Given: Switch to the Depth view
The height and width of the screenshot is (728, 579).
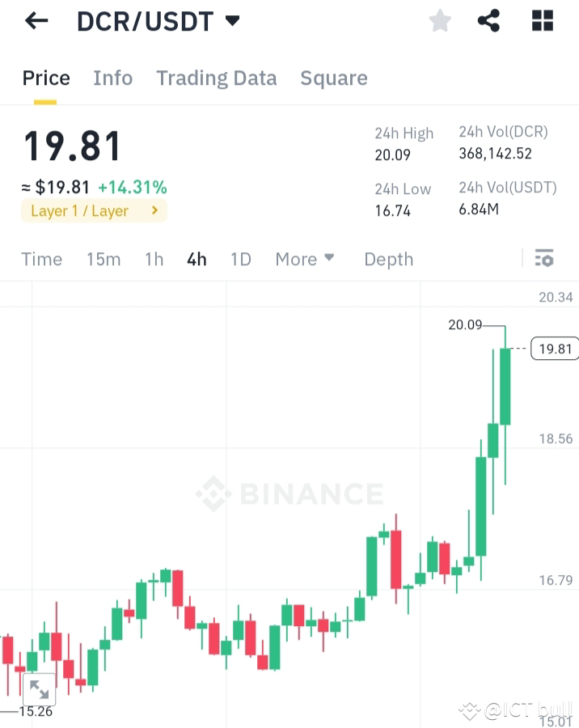Looking at the screenshot, I should (x=388, y=259).
